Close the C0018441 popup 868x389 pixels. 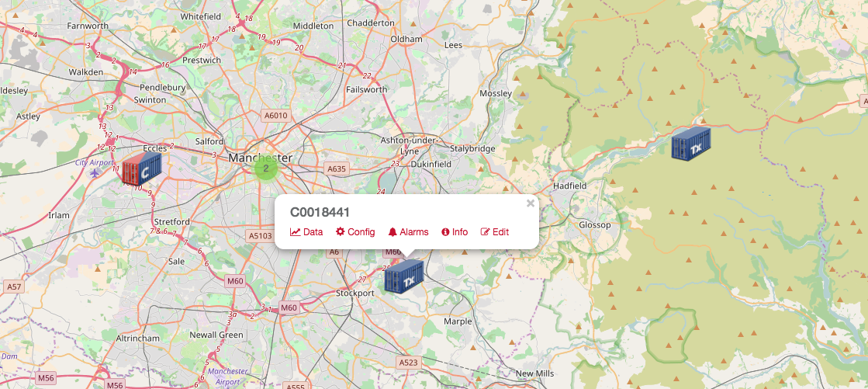point(531,203)
